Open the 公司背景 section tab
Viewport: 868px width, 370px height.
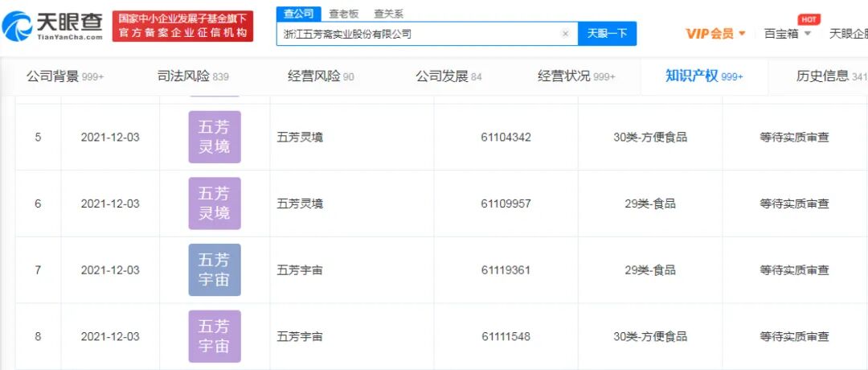pyautogui.click(x=65, y=76)
